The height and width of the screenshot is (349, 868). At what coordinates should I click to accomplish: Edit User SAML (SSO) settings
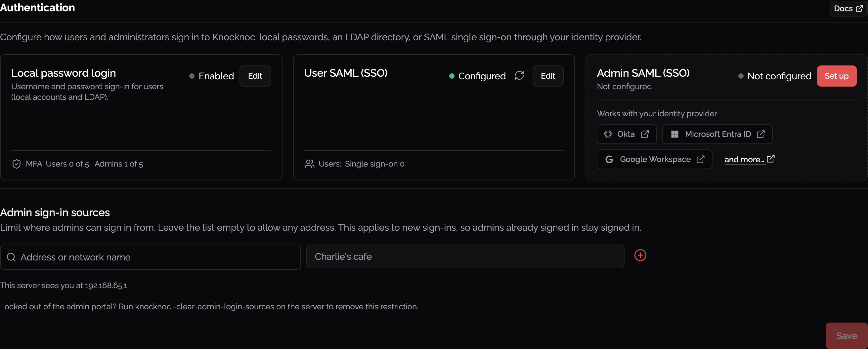click(x=547, y=76)
